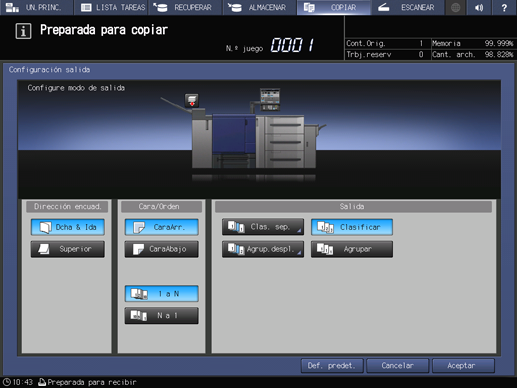Click the information icon beside Preparada para copiar

point(23,31)
